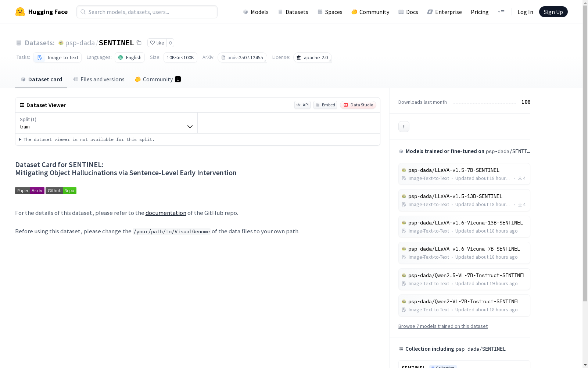
Task: Open psp-dada/LLaVA-v1.5-7B-SENTINEL model
Action: tap(464, 174)
